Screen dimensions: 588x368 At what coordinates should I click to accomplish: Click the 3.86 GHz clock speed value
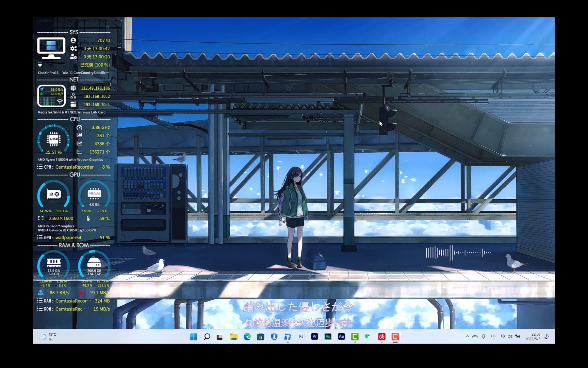click(101, 127)
